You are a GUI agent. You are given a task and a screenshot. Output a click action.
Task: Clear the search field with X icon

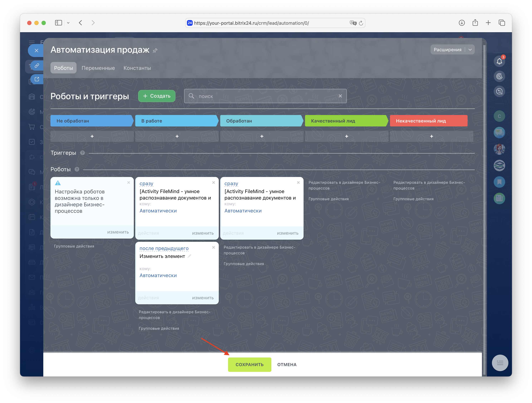pos(340,96)
